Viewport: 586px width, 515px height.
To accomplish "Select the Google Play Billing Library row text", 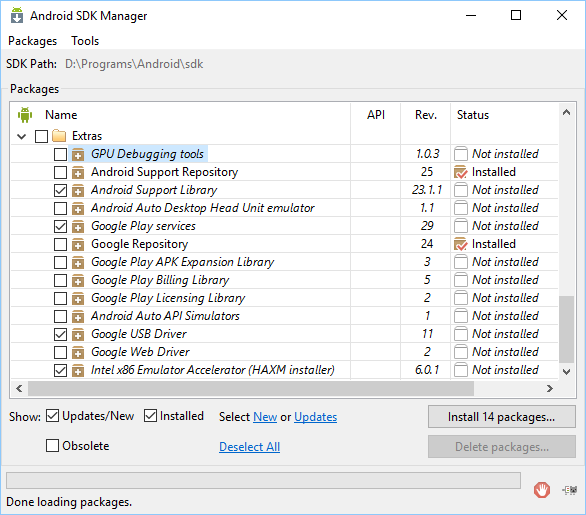I will 160,280.
